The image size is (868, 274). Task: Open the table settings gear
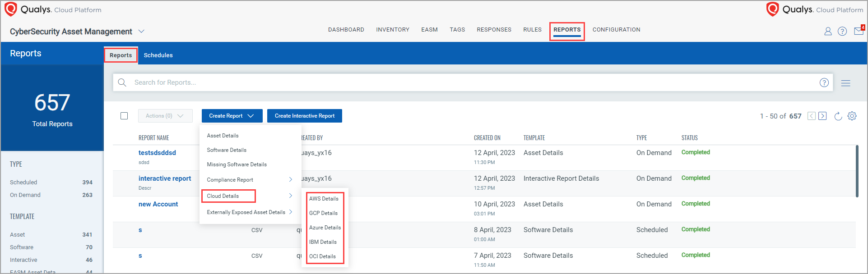(x=852, y=116)
